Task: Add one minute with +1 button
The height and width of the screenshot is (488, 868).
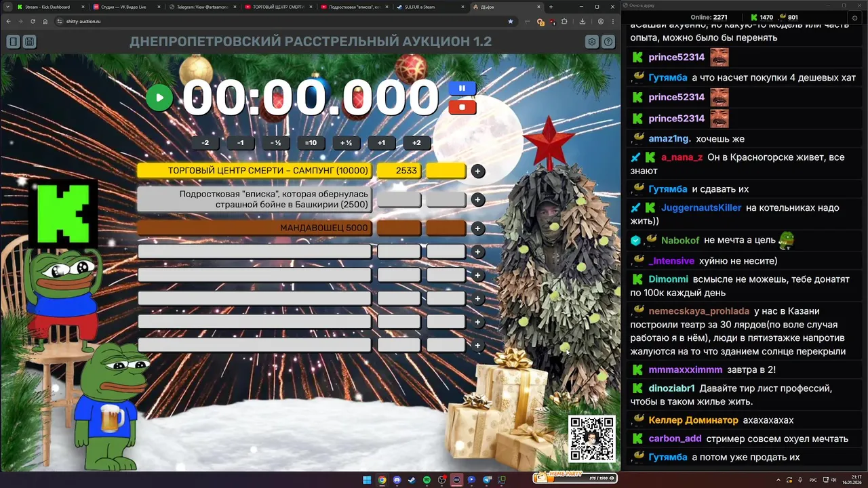Action: [381, 143]
